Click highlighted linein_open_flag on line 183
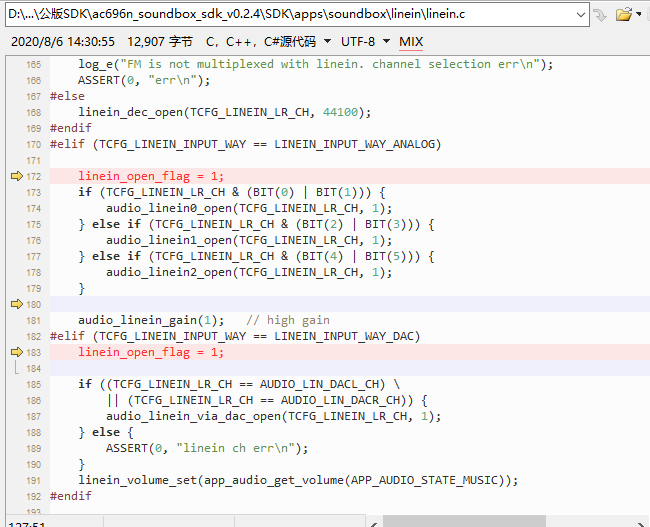The width and height of the screenshot is (650, 527). [134, 352]
